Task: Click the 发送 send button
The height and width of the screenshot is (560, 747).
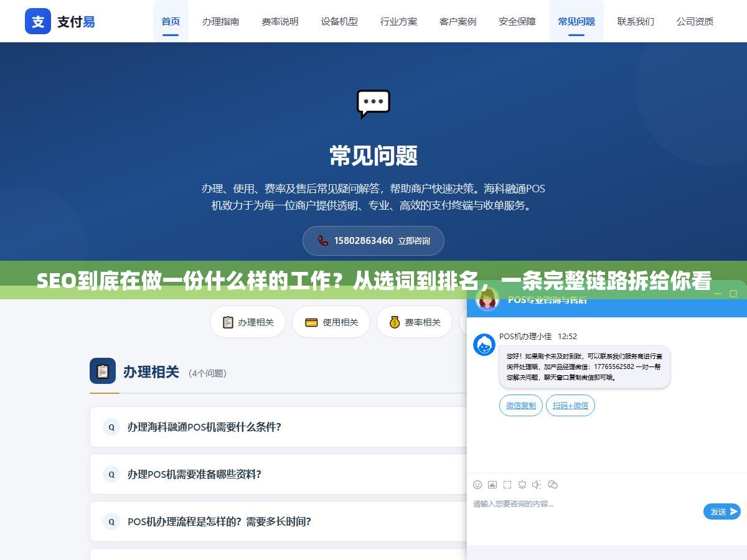Action: pyautogui.click(x=722, y=511)
